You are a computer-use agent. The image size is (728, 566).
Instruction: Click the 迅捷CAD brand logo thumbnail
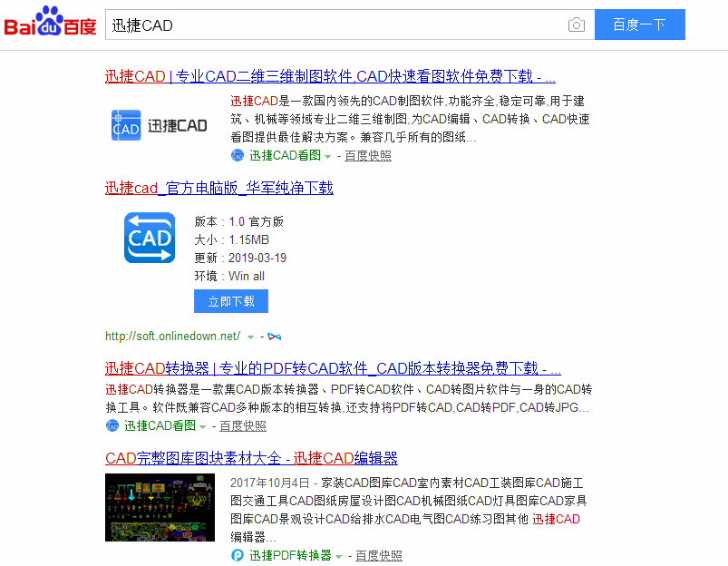pos(160,125)
